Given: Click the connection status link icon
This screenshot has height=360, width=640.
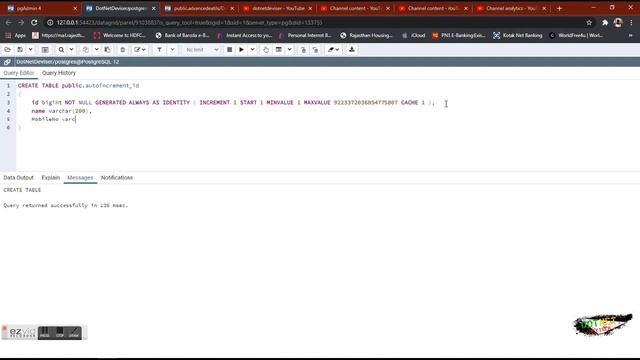Looking at the screenshot, I should point(7,62).
